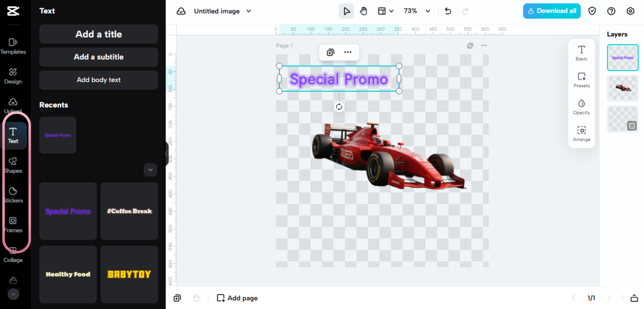Switch to the Templates tab
644x309 pixels.
13,46
